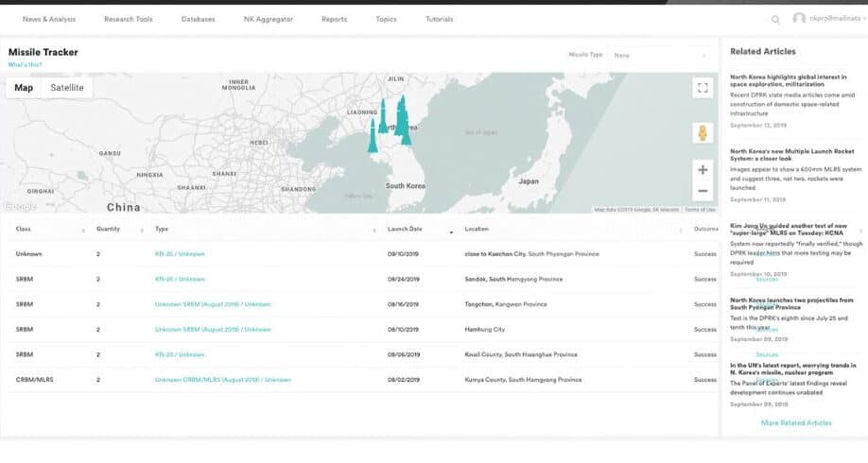Zoom out on the map
The height and width of the screenshot is (463, 868).
[702, 191]
